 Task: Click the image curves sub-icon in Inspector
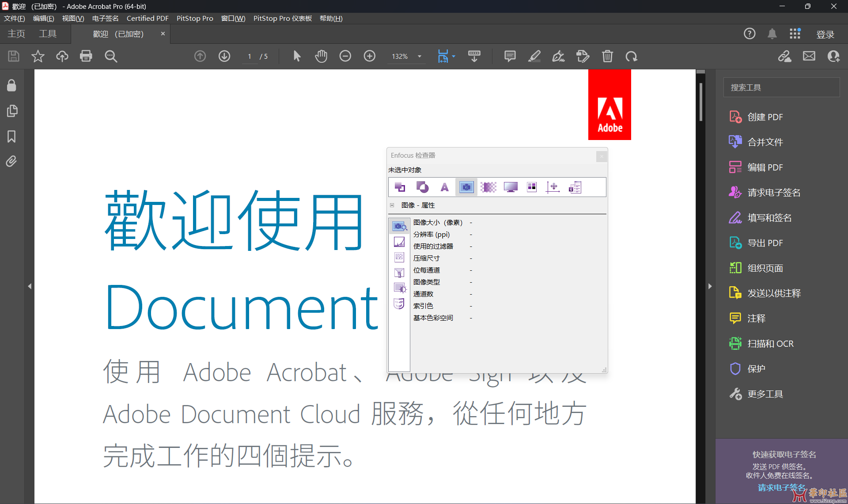(x=399, y=242)
